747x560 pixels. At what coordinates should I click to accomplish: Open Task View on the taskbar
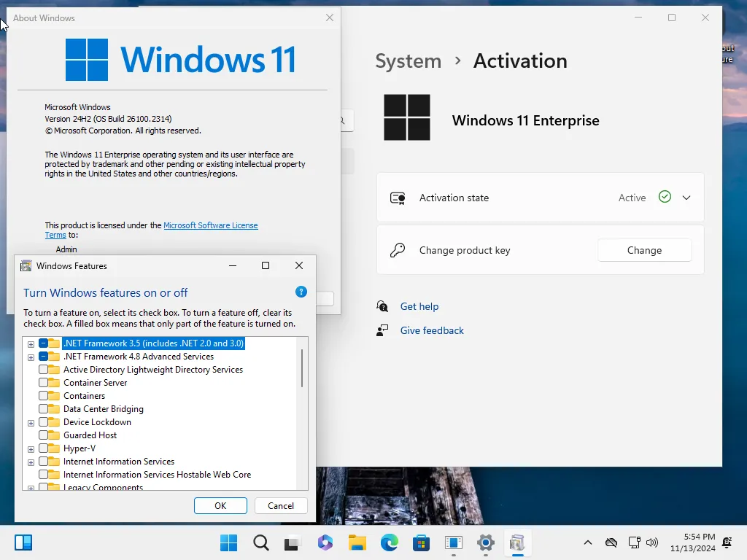pyautogui.click(x=293, y=542)
